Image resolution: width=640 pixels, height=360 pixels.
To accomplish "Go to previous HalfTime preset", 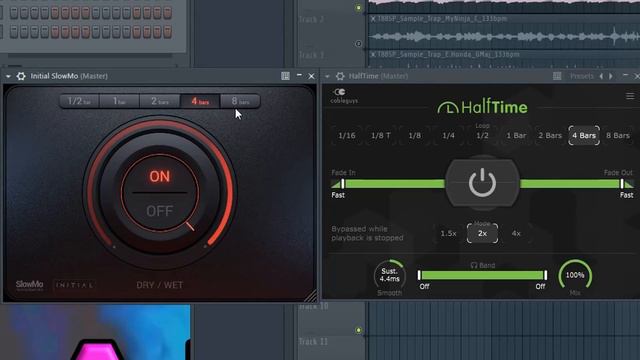I will [x=601, y=76].
